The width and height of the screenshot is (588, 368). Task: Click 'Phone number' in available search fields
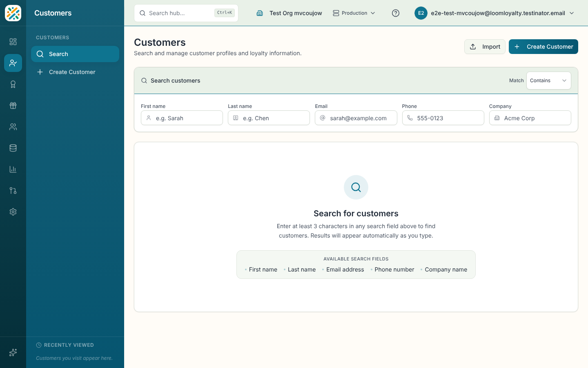(x=394, y=269)
